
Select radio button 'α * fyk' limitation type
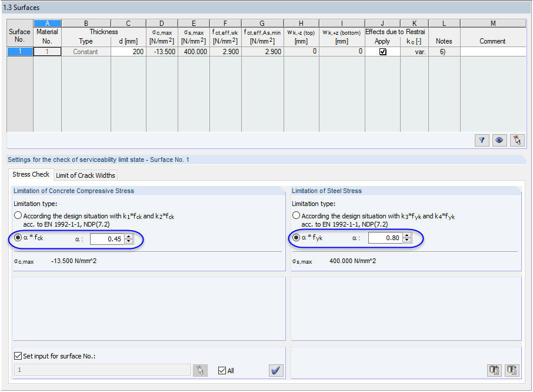(295, 238)
